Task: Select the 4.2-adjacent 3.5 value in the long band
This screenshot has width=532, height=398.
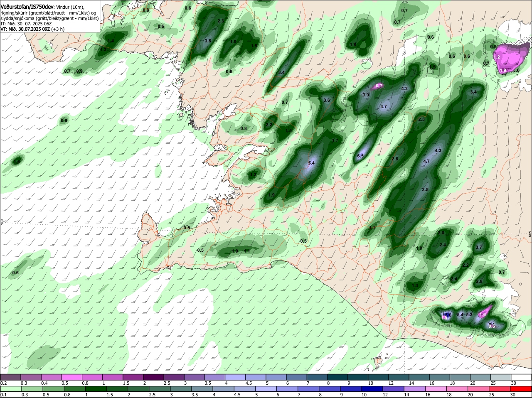Action: click(425, 189)
